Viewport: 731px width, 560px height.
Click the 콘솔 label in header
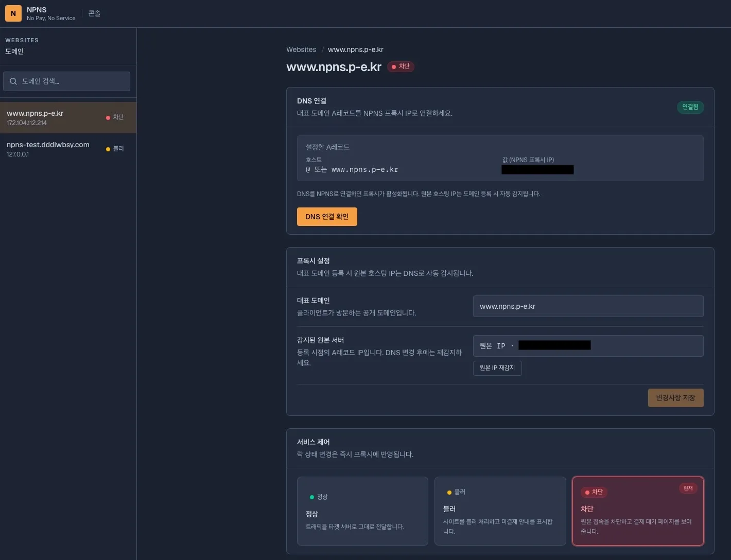tap(94, 13)
